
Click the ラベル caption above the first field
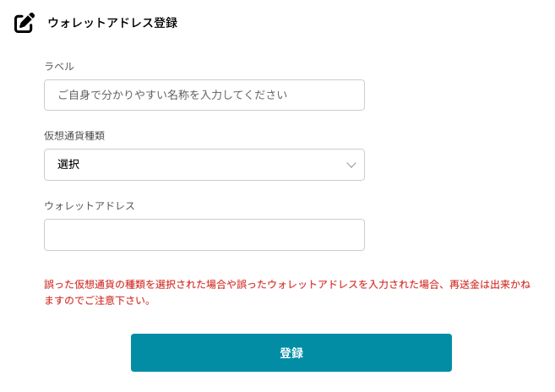click(59, 66)
